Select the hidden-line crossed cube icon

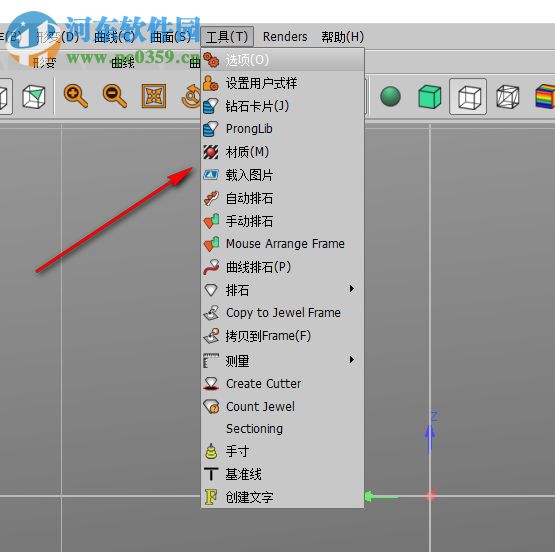point(508,96)
